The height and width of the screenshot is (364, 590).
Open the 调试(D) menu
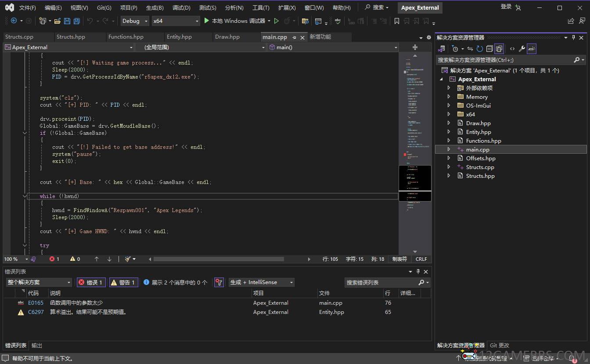pyautogui.click(x=181, y=7)
